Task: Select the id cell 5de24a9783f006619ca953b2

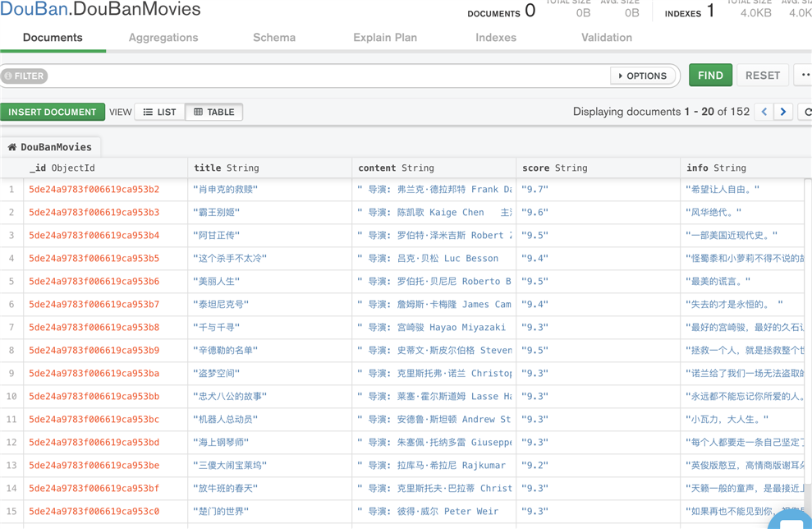Action: click(105, 189)
